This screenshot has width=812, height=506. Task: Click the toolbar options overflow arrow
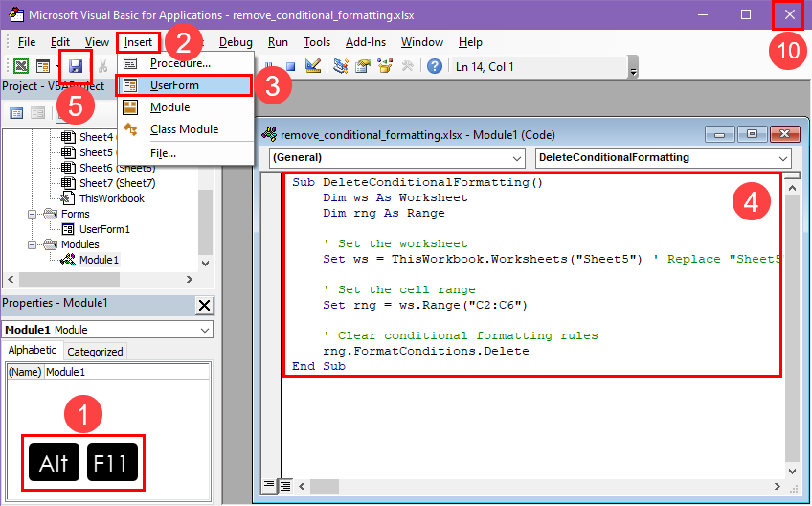pos(633,67)
